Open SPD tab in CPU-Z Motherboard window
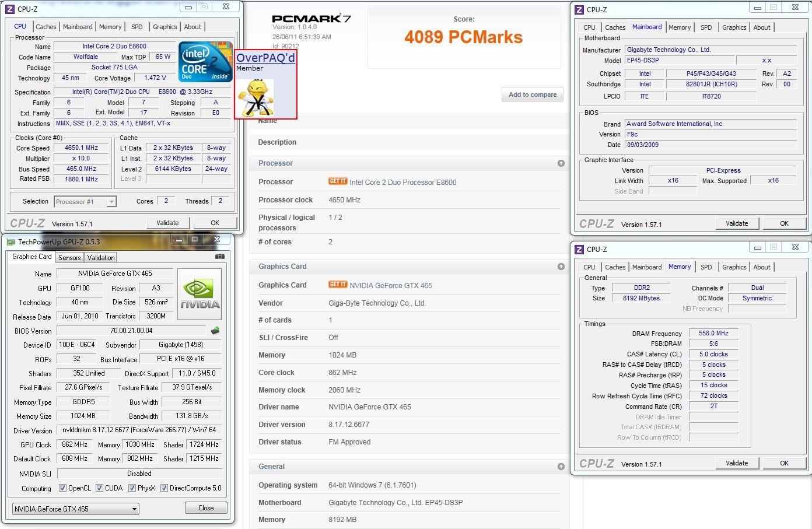The image size is (812, 529). (x=706, y=27)
